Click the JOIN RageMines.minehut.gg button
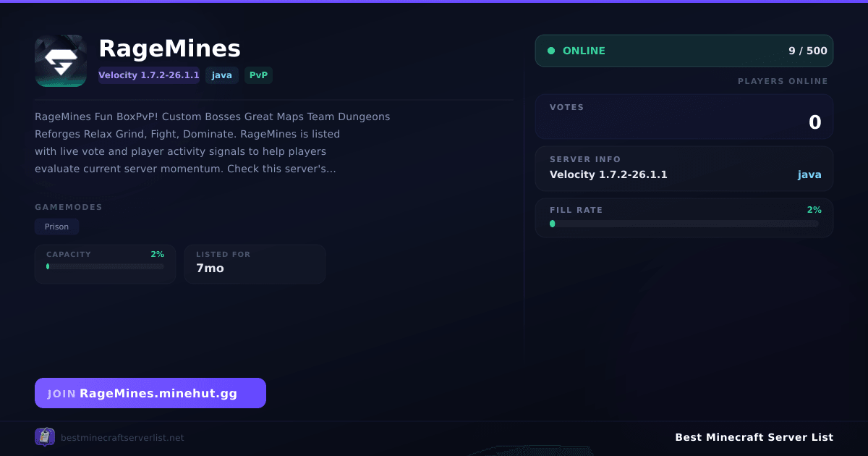 click(150, 393)
